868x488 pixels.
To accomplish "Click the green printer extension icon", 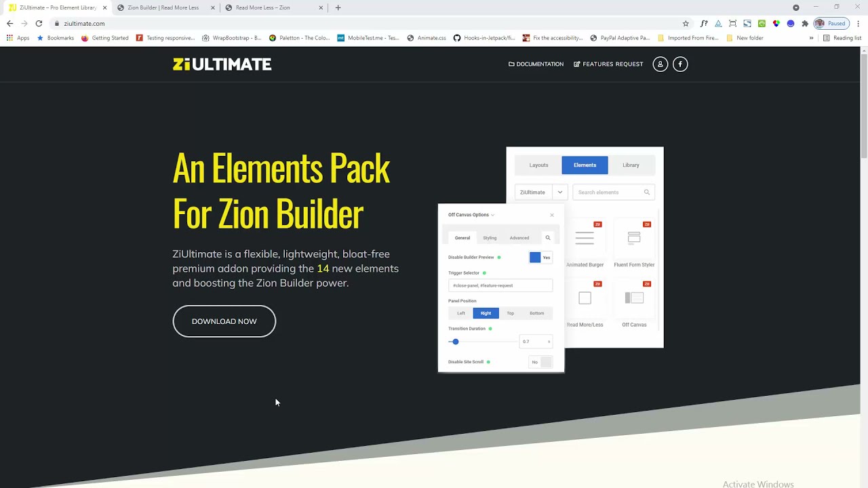I will (762, 23).
